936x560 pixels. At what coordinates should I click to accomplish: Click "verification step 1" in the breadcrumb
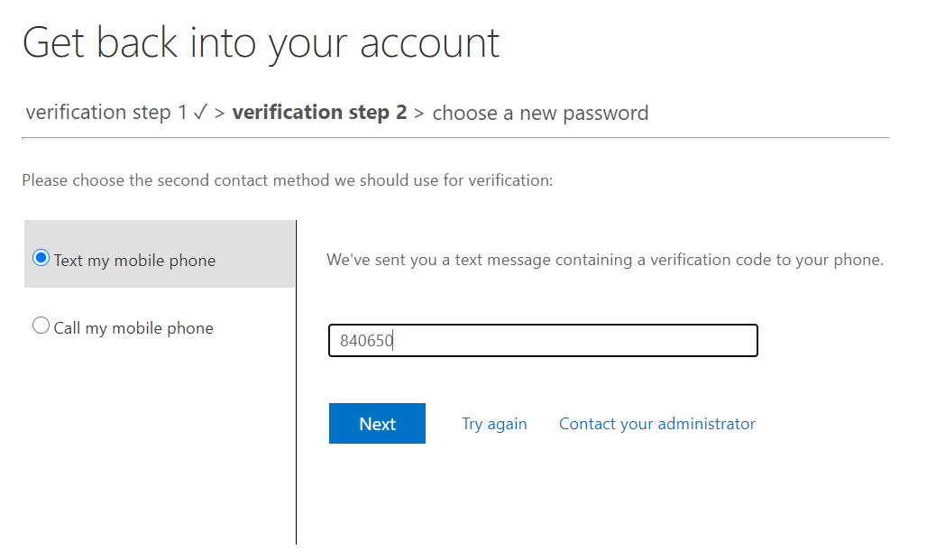tap(105, 112)
